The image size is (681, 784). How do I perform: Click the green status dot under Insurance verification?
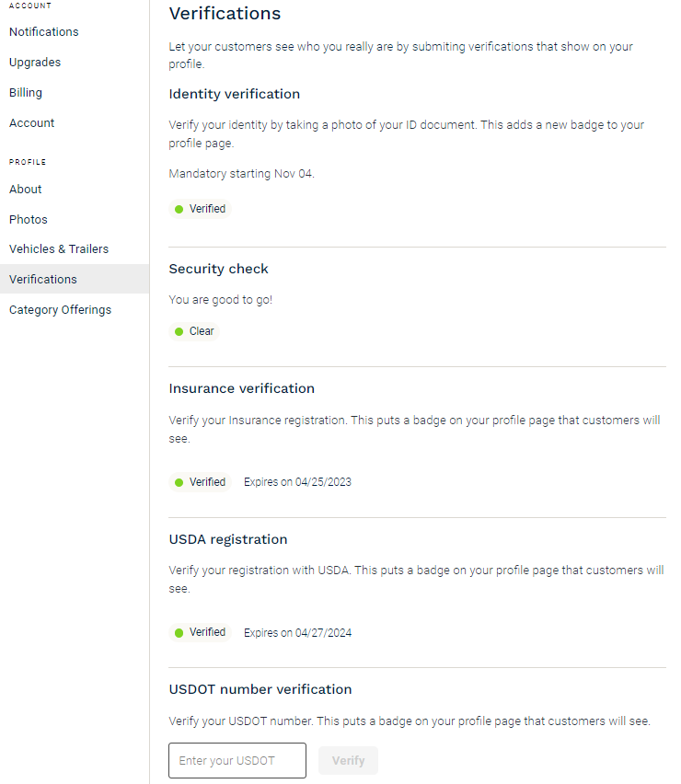click(179, 482)
